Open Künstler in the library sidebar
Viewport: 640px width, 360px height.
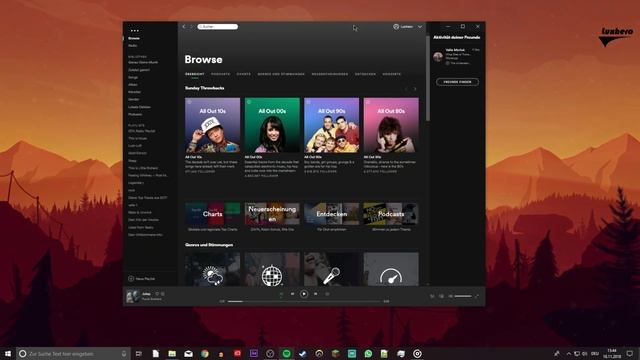click(134, 92)
